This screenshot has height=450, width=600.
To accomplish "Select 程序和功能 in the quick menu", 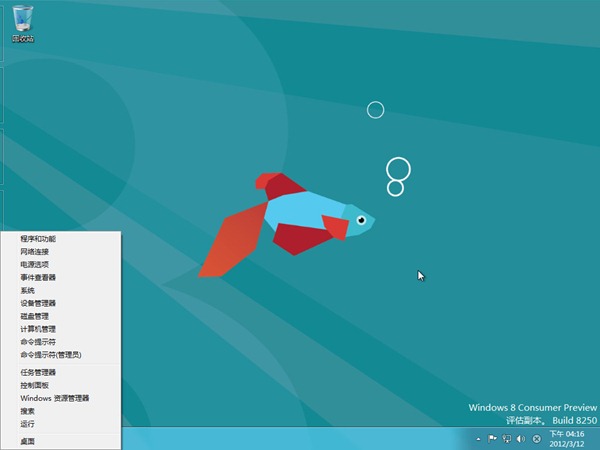I will click(x=61, y=239).
